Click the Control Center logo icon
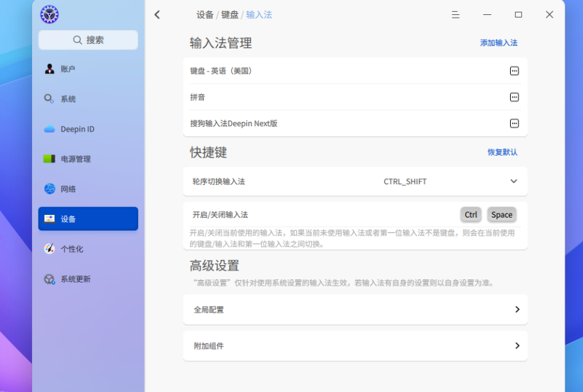 50,14
